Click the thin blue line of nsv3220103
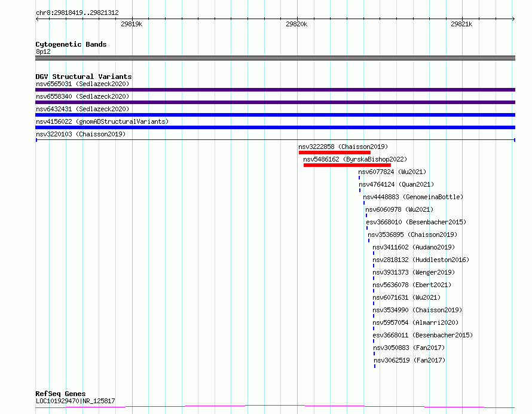Image resolution: width=532 pixels, height=414 pixels. 275,140
